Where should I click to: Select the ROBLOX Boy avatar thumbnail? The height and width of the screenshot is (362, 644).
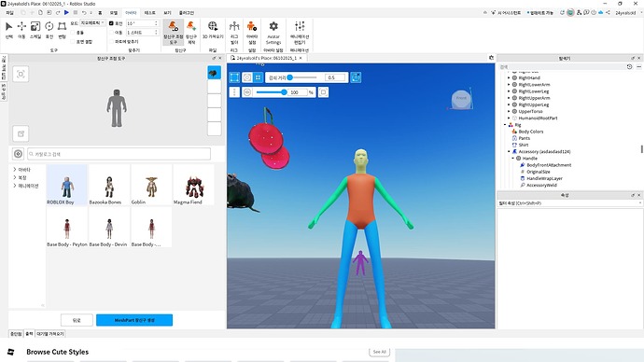[66, 185]
